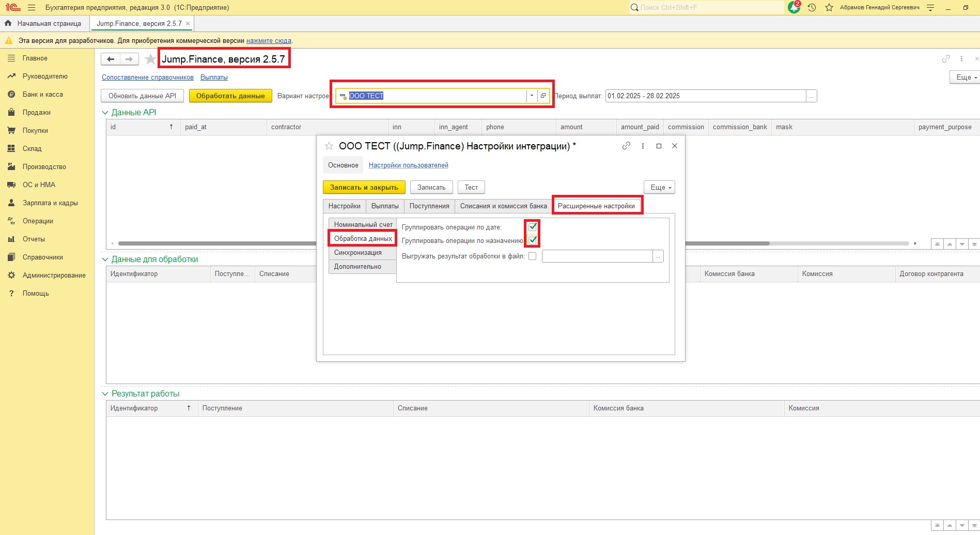Expand the Вариант настроек dropdown arrow

tap(532, 96)
